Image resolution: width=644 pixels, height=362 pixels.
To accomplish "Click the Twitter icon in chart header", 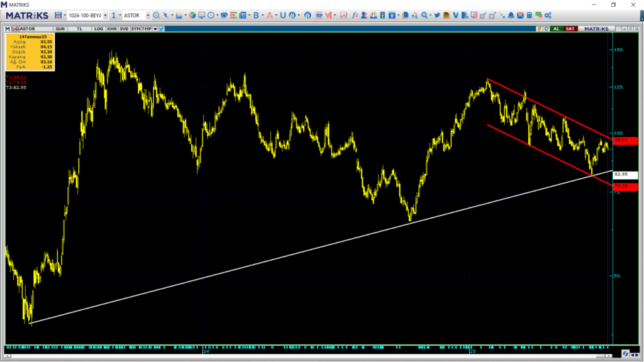I will (x=162, y=28).
